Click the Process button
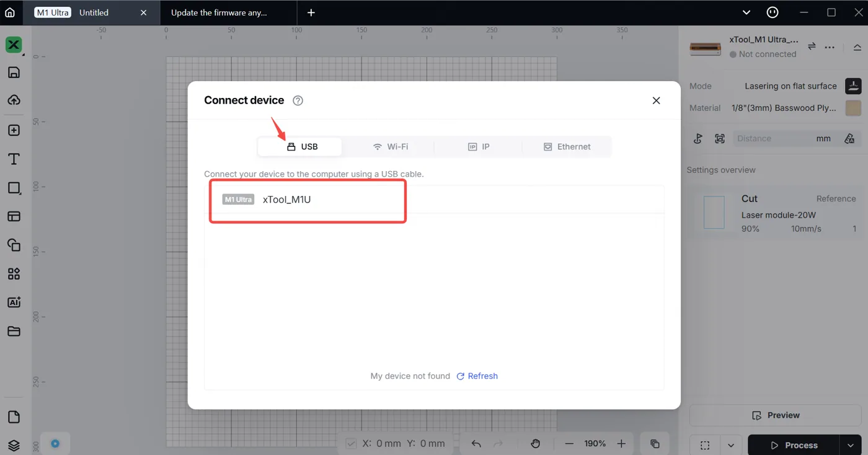This screenshot has width=868, height=455. coord(794,445)
